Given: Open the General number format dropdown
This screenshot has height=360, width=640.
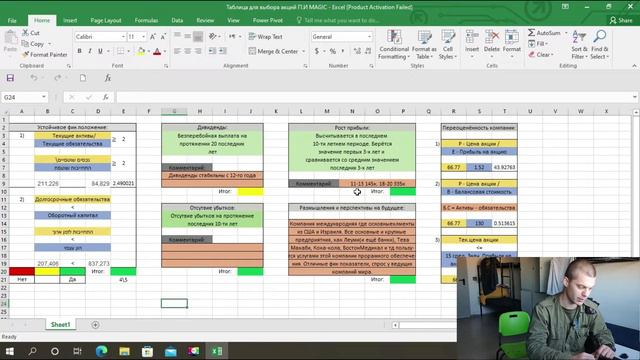Looking at the screenshot, I should tap(369, 37).
